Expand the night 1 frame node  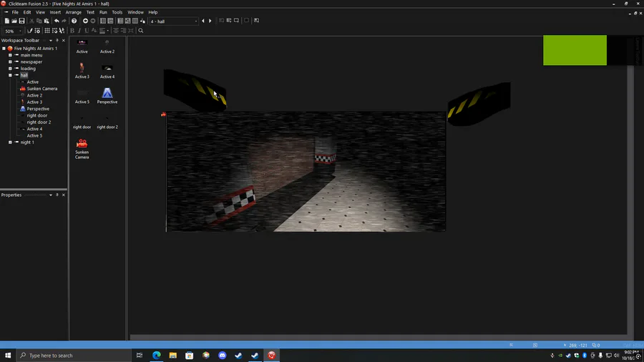tap(10, 142)
